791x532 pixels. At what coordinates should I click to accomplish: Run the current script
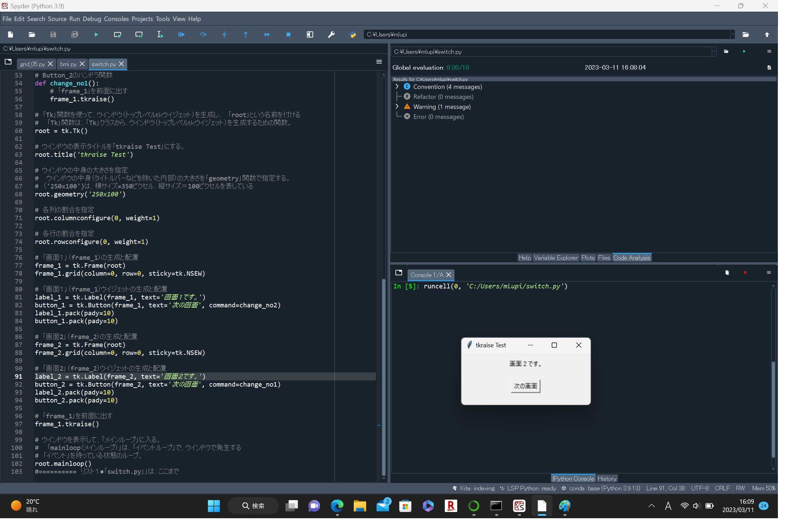point(96,34)
